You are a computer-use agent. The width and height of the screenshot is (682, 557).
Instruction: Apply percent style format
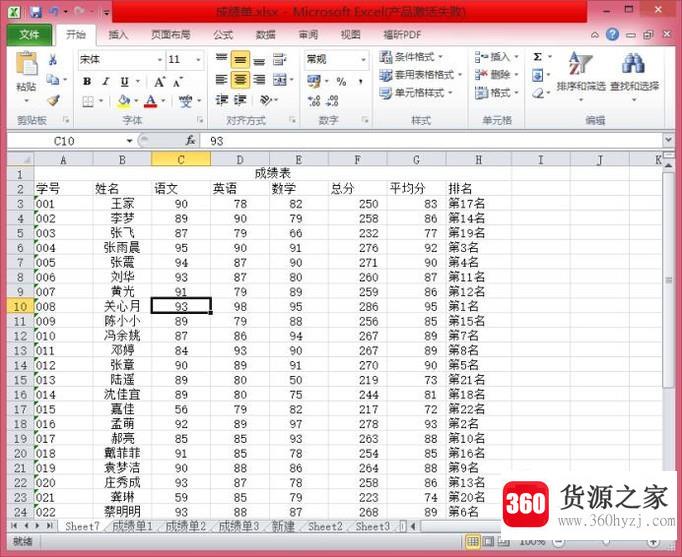click(x=341, y=81)
